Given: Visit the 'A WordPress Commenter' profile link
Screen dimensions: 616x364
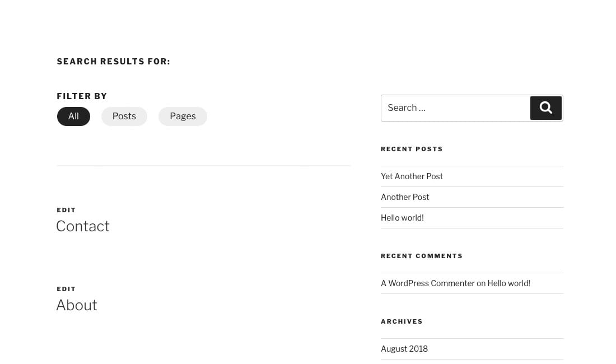Looking at the screenshot, I should click(x=427, y=283).
